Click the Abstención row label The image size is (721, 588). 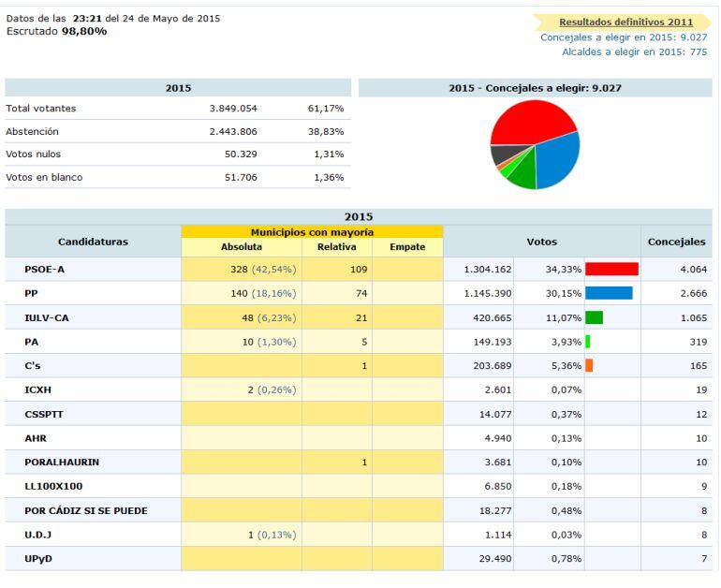(x=33, y=132)
